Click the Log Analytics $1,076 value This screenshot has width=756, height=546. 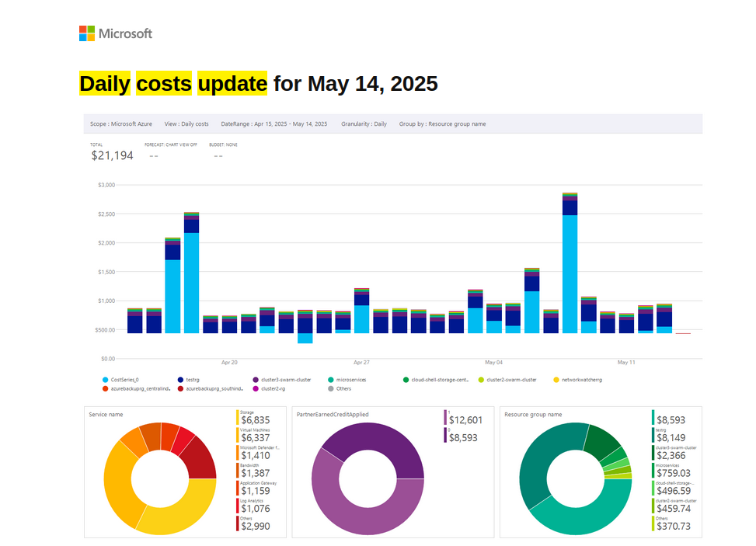[256, 509]
